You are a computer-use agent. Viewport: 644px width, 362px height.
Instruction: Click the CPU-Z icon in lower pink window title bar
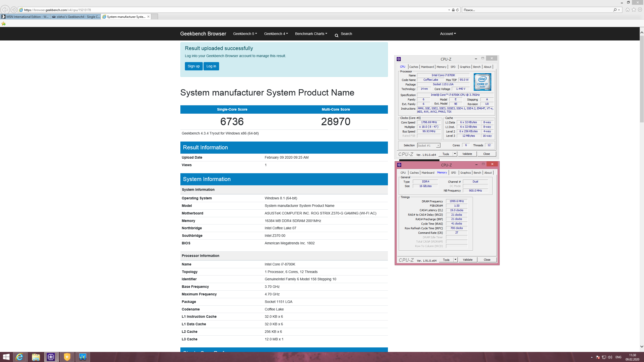(399, 165)
